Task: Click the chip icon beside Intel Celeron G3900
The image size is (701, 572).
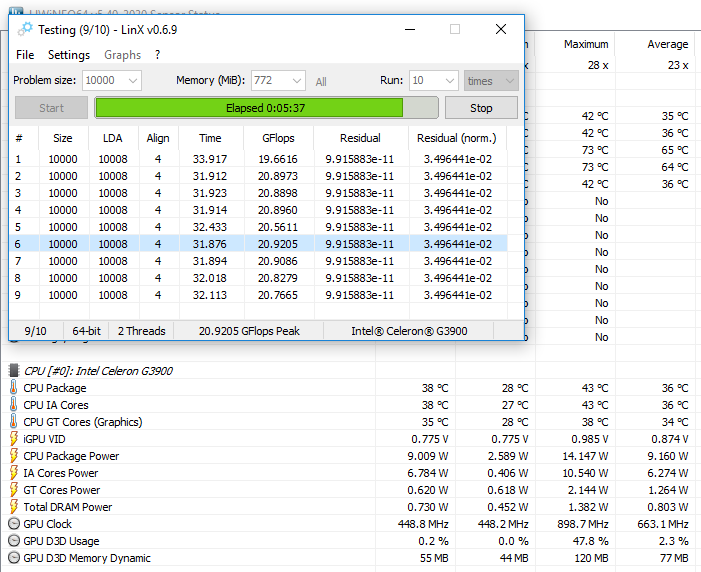Action: tap(14, 371)
